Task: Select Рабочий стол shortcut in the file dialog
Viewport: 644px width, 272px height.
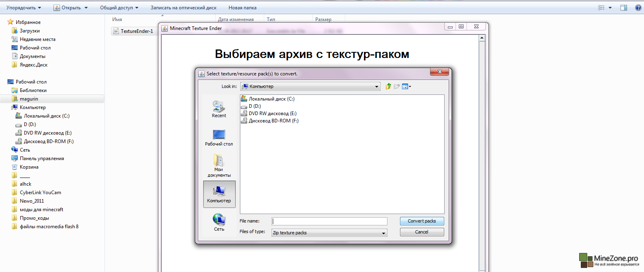Action: pyautogui.click(x=219, y=137)
